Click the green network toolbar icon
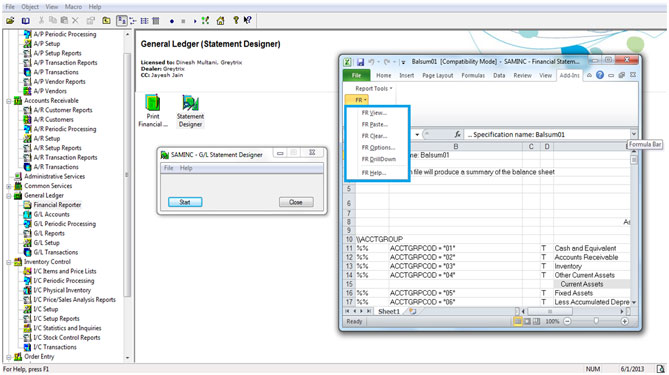The height and width of the screenshot is (375, 669). 206,20
